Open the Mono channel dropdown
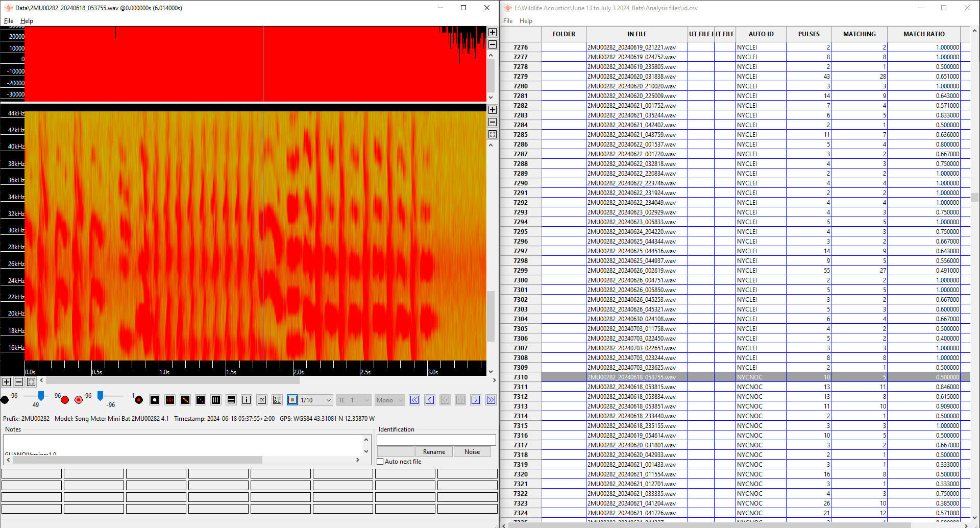The height and width of the screenshot is (528, 980). (x=400, y=400)
